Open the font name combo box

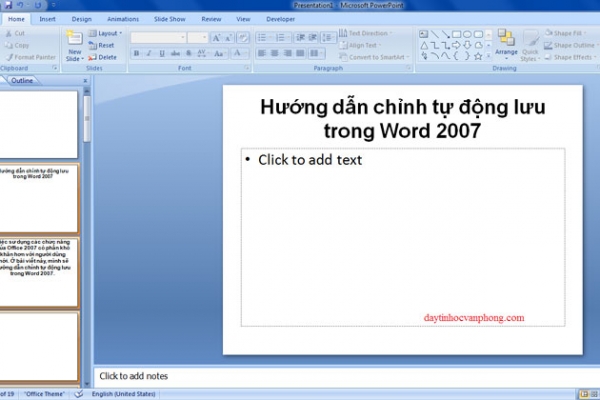point(158,38)
